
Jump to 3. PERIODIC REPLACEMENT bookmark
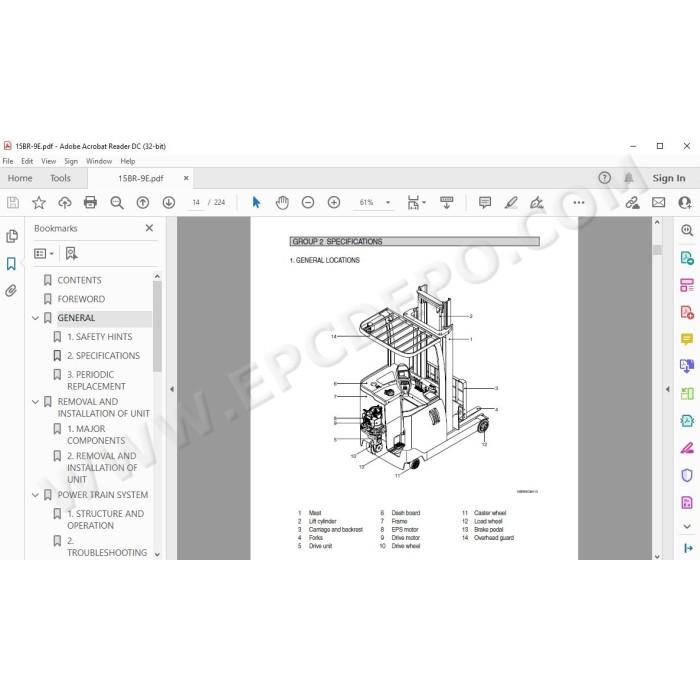coord(96,380)
